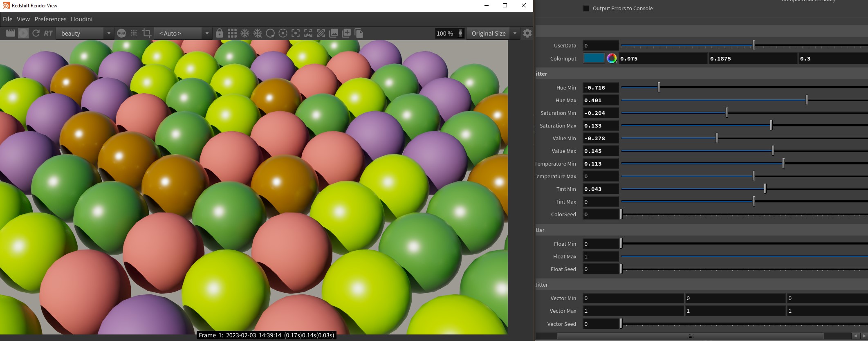This screenshot has height=341, width=868.
Task: Open the Houdini menu
Action: (81, 19)
